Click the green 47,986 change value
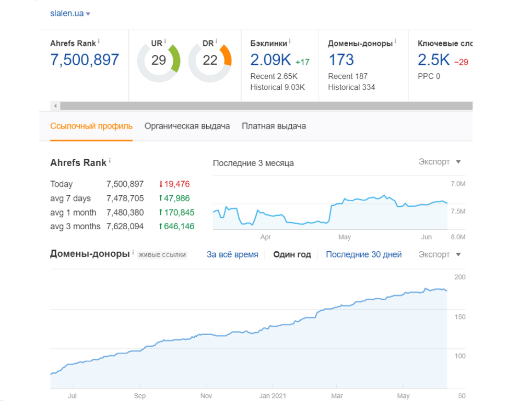Viewport: 532px width, 401px height. click(174, 198)
